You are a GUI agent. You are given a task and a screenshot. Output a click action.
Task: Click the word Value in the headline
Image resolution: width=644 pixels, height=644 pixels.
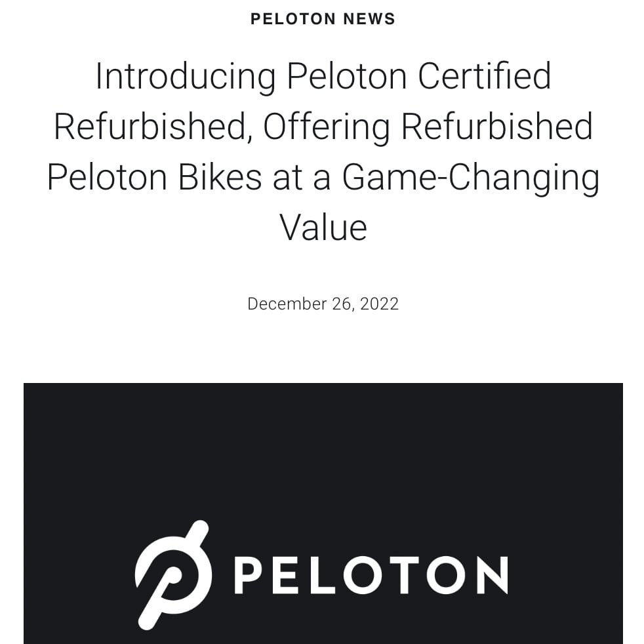(x=323, y=228)
